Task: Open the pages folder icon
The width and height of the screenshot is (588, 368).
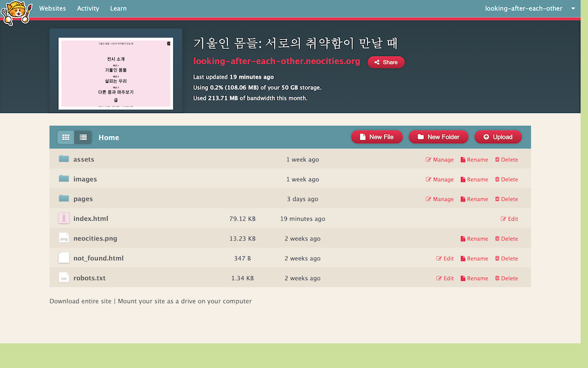Action: (x=64, y=198)
